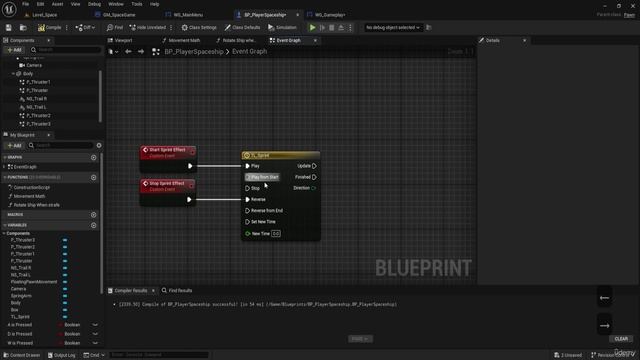The height and width of the screenshot is (360, 640).
Task: Start Simulation mode
Action: tap(282, 27)
